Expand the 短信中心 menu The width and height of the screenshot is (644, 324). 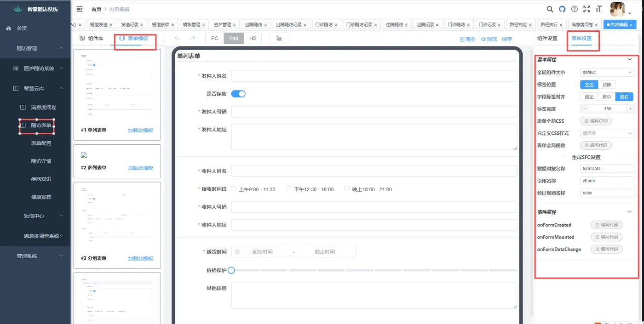61,216
